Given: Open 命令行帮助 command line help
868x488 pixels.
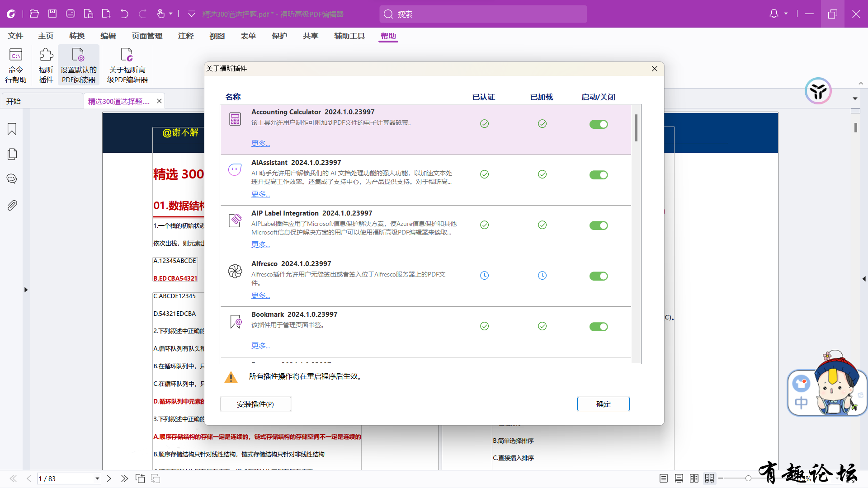Looking at the screenshot, I should pos(16,66).
